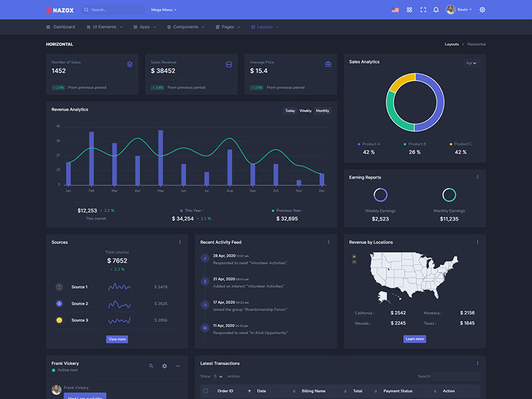Expand the Mega Menu dropdown
Image resolution: width=532 pixels, height=399 pixels.
164,10
